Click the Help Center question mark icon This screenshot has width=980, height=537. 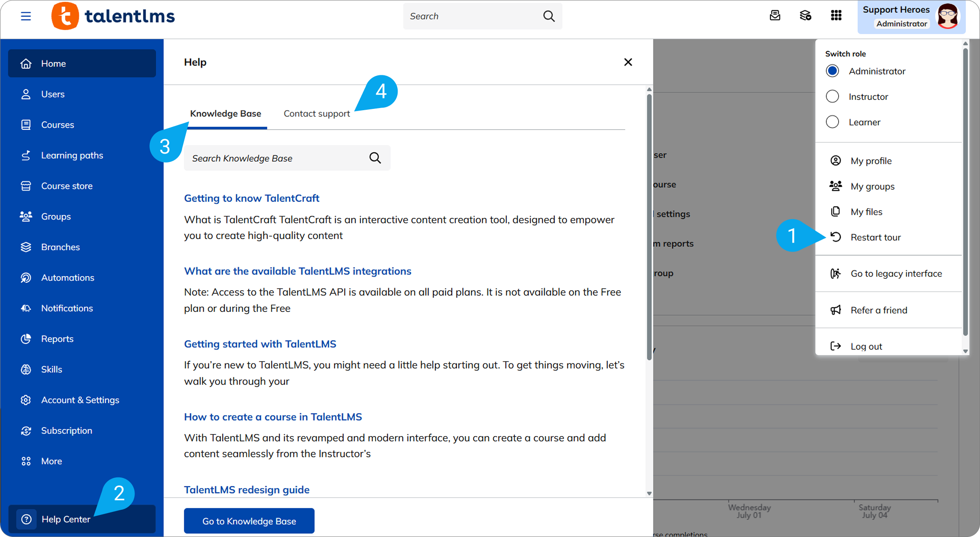point(26,519)
